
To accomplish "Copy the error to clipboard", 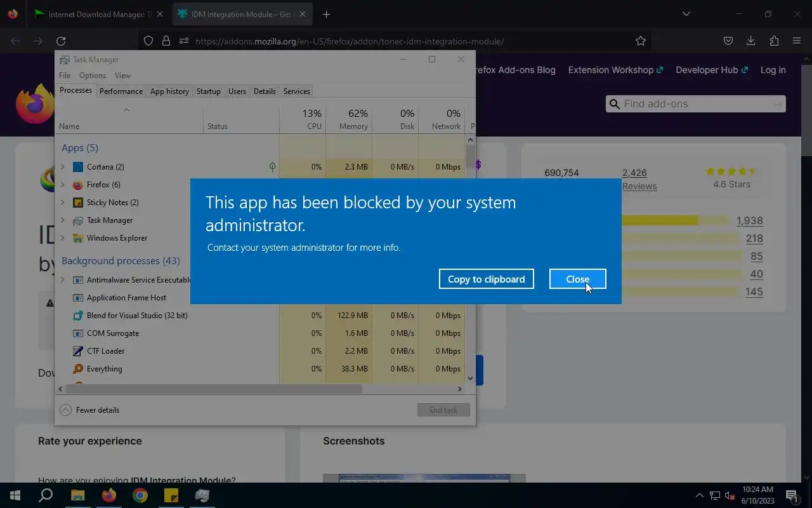I will (x=487, y=279).
